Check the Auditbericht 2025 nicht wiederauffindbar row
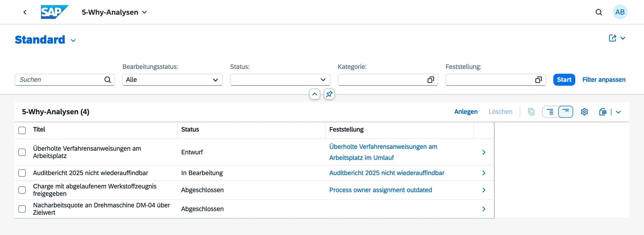This screenshot has height=235, width=644. (x=22, y=173)
